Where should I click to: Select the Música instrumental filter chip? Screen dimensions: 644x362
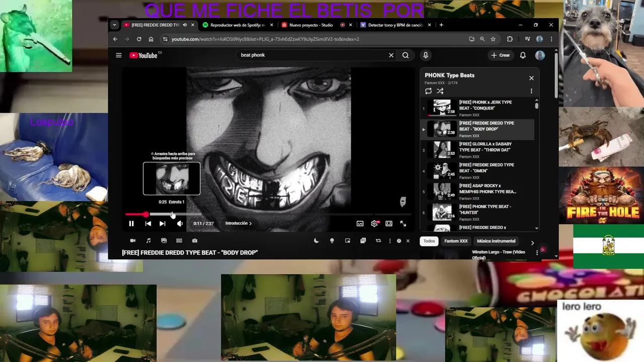[496, 241]
